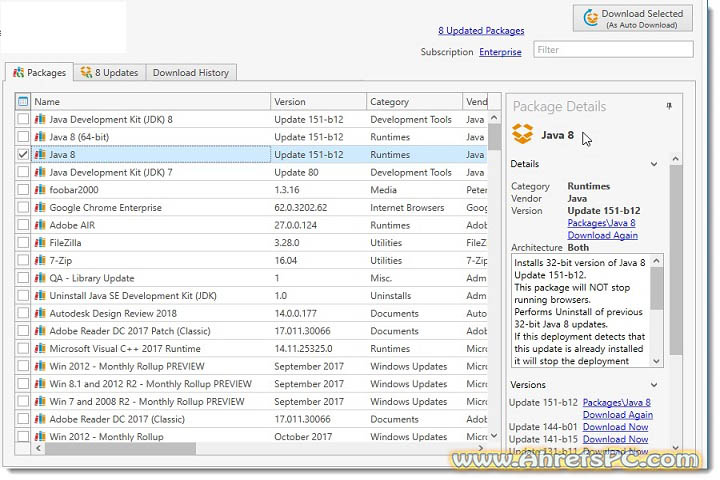The width and height of the screenshot is (720, 480).
Task: Check the box for foobar2000
Action: (x=22, y=189)
